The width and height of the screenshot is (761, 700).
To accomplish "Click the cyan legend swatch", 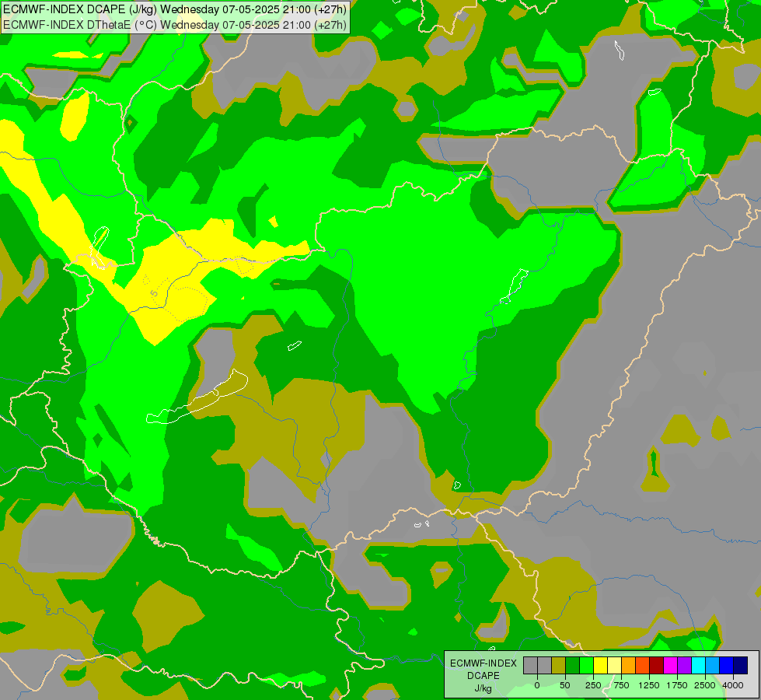I will (699, 666).
